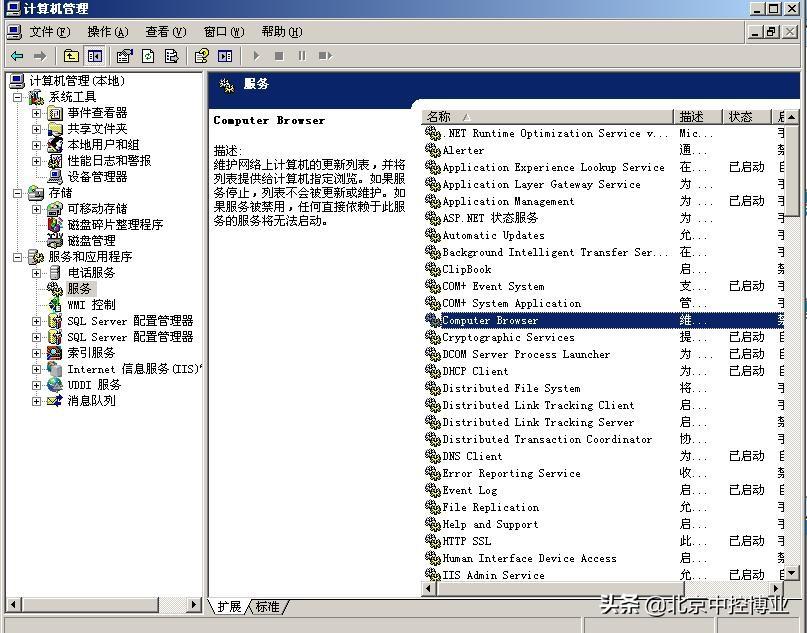Click the Export List toolbar icon

click(171, 56)
